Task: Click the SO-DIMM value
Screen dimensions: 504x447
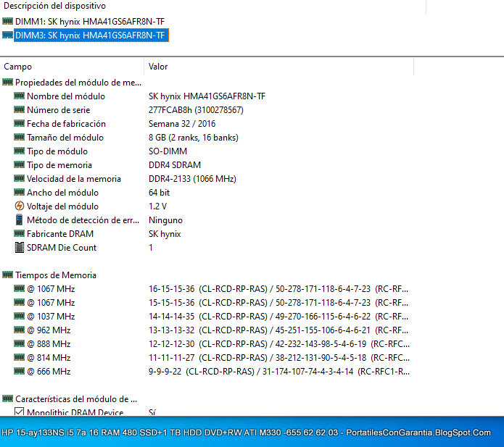Action: pos(168,151)
